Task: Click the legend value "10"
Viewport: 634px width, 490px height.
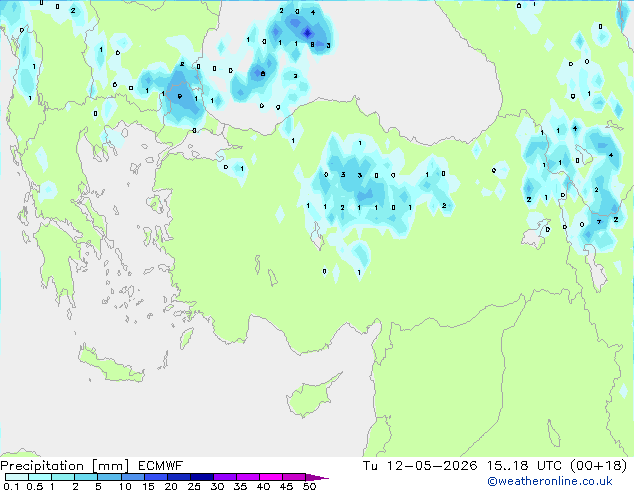Action: click(125, 486)
